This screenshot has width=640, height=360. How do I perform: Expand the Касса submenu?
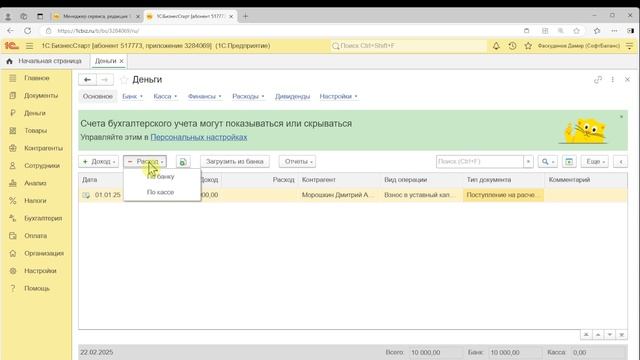[x=165, y=96]
